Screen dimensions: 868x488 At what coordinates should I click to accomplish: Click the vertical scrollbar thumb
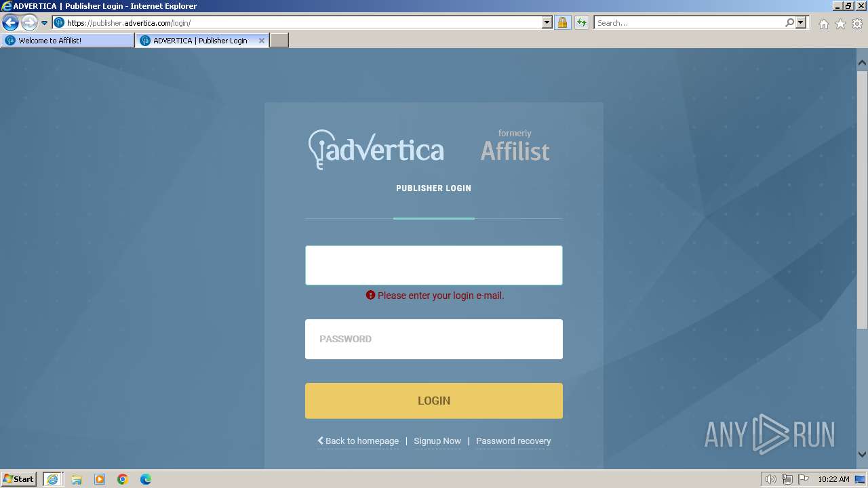click(x=862, y=200)
